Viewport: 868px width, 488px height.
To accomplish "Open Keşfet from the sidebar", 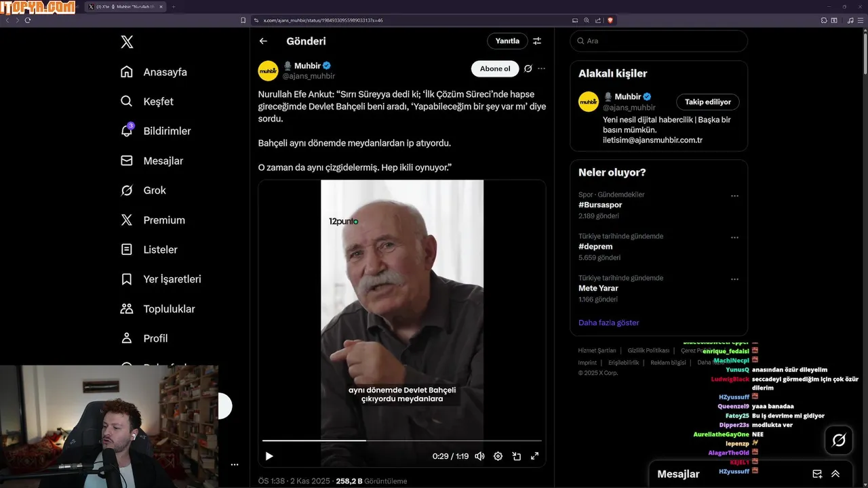I will click(146, 102).
